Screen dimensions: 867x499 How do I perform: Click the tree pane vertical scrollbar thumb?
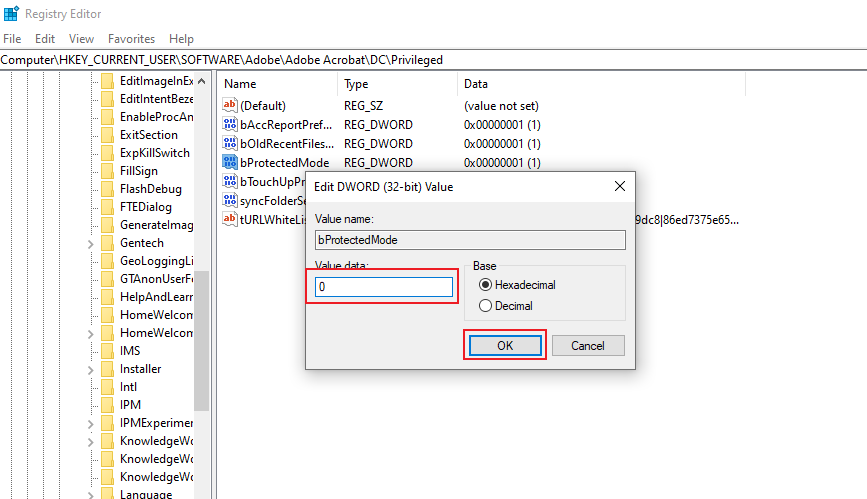tap(202, 341)
